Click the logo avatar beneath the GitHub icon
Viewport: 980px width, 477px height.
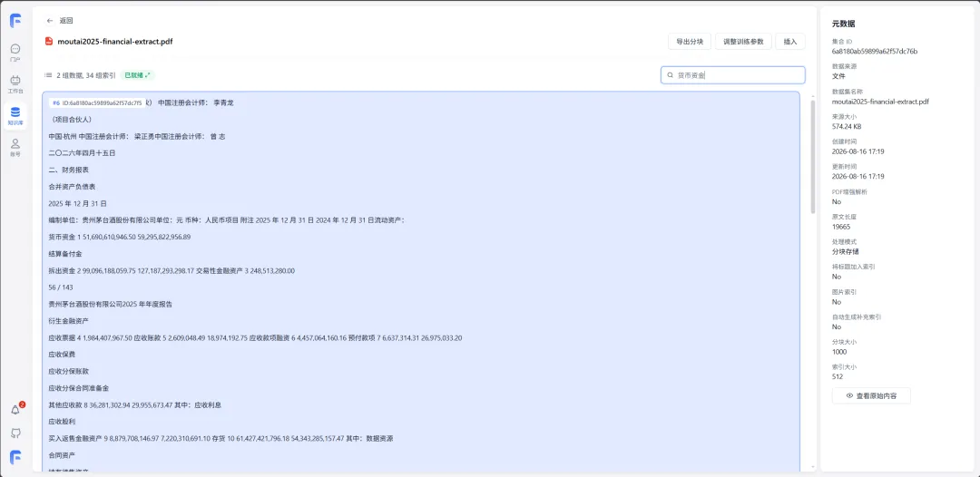point(15,457)
